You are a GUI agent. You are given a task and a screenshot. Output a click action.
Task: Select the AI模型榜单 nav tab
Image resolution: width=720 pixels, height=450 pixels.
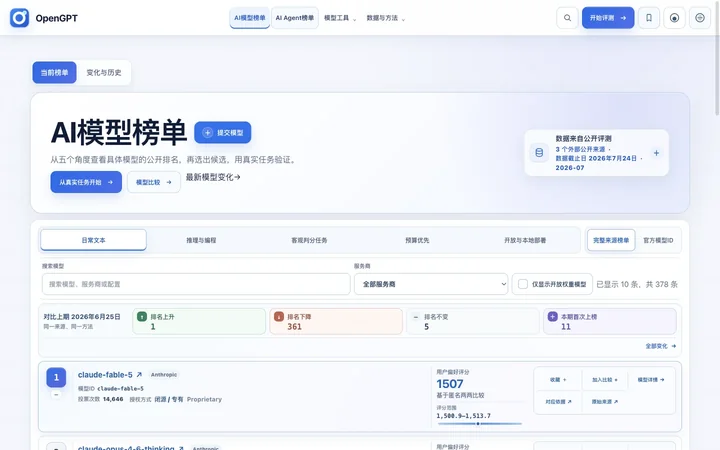[250, 18]
